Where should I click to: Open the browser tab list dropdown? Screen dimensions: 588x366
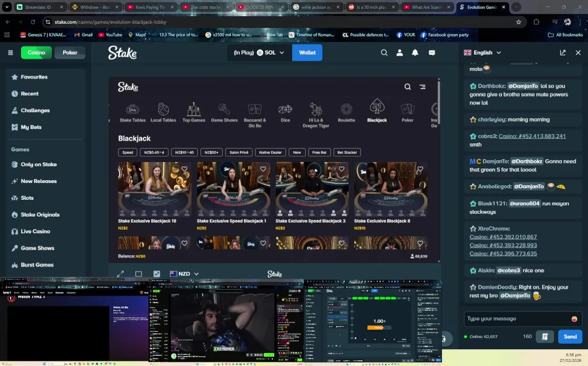[7, 7]
